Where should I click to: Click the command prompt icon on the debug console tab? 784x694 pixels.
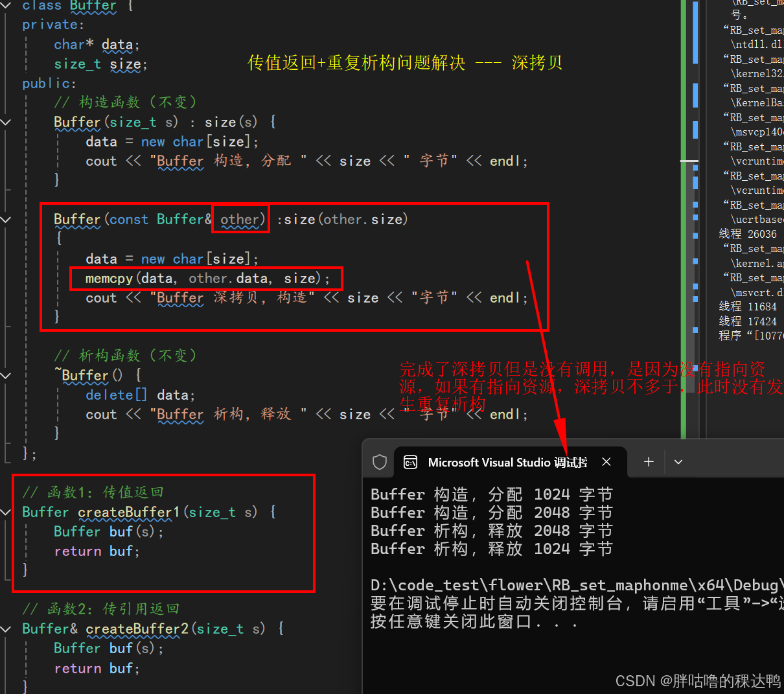point(411,461)
